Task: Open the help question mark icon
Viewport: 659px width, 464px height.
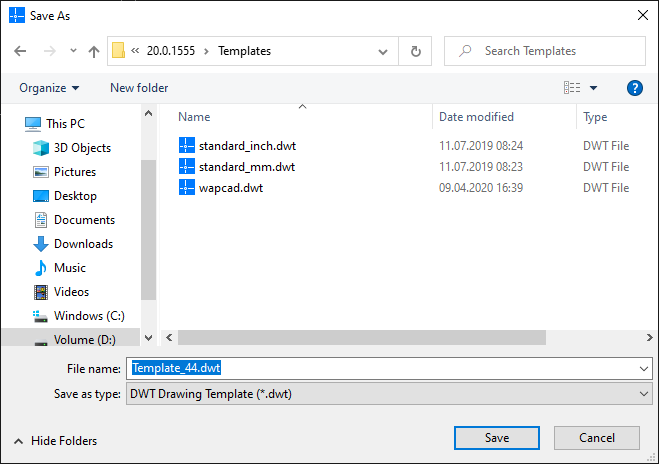Action: [634, 88]
